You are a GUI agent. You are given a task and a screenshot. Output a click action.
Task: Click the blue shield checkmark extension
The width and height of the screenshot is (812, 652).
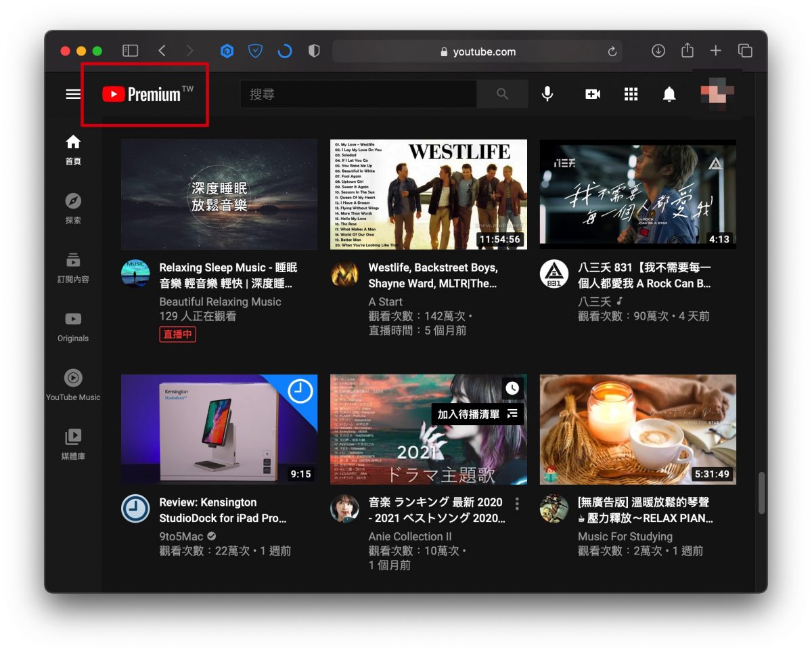[255, 51]
